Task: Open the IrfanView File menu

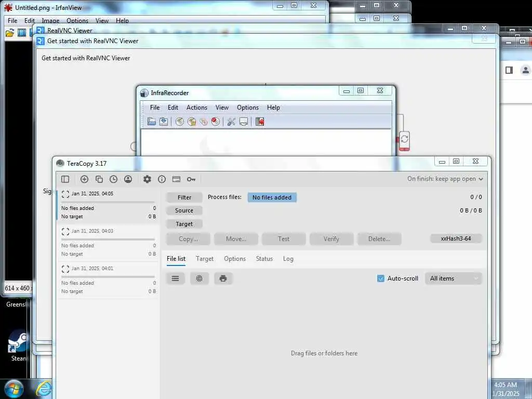Action: 12,21
